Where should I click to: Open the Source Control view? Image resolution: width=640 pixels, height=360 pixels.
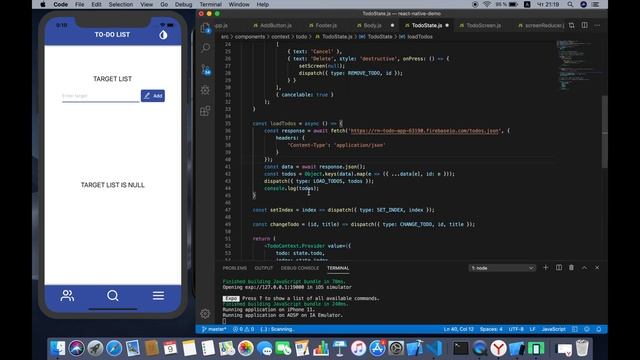205,69
